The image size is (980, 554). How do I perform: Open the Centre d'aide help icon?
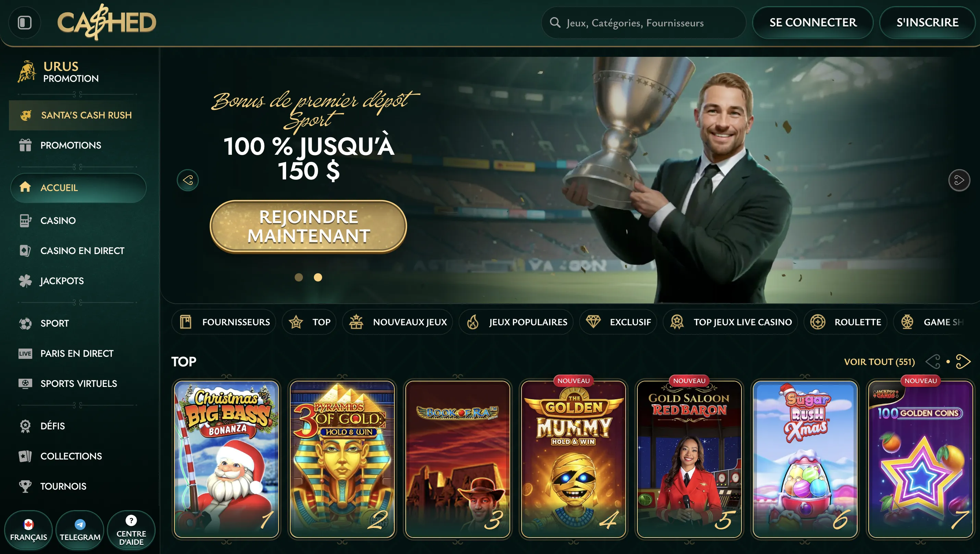131,530
